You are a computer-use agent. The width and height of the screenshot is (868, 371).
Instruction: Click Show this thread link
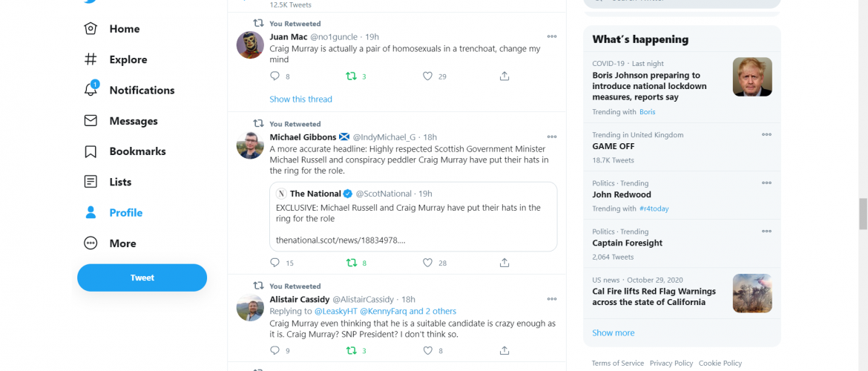pos(300,99)
